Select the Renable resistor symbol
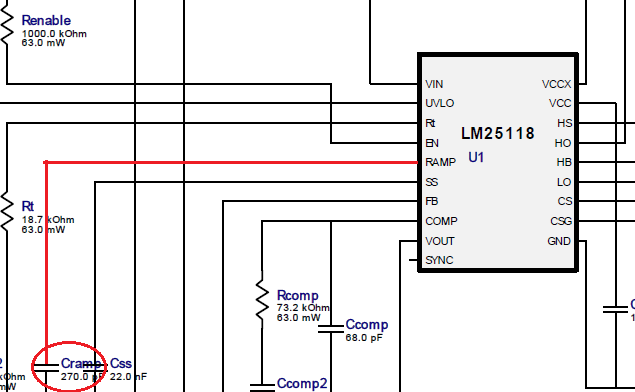 pyautogui.click(x=7, y=25)
